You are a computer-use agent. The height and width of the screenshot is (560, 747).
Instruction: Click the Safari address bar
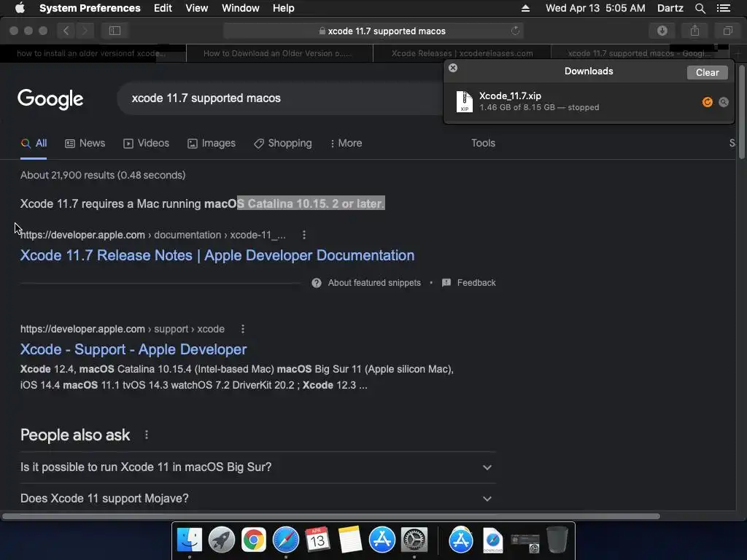tap(373, 31)
